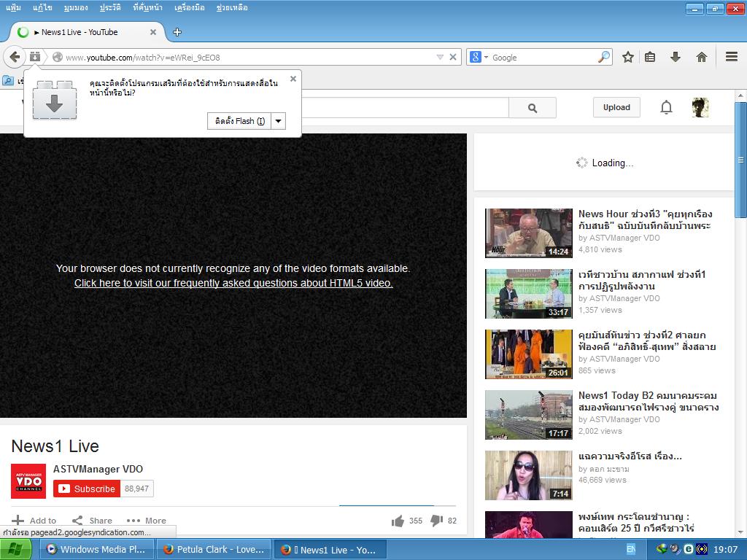Open the ASTVManager VDO channel name link
Screen dimensions: 747x560
click(x=98, y=469)
